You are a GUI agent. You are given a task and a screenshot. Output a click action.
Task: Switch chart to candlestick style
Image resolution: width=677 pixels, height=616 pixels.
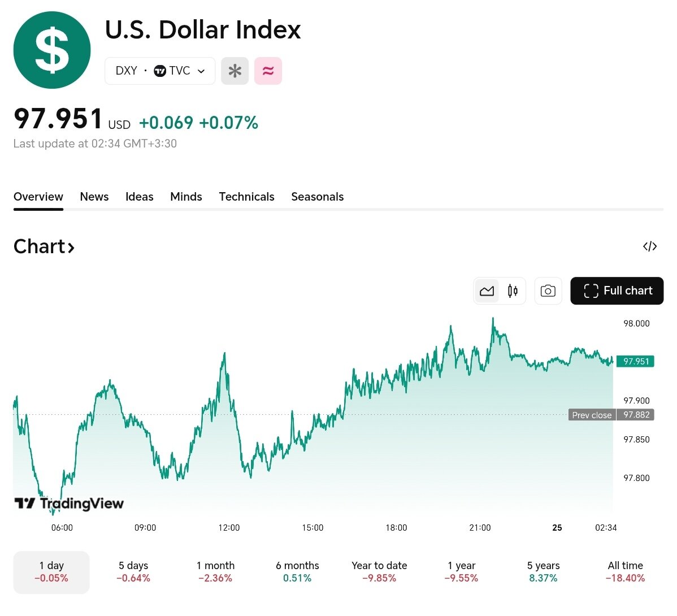(513, 291)
